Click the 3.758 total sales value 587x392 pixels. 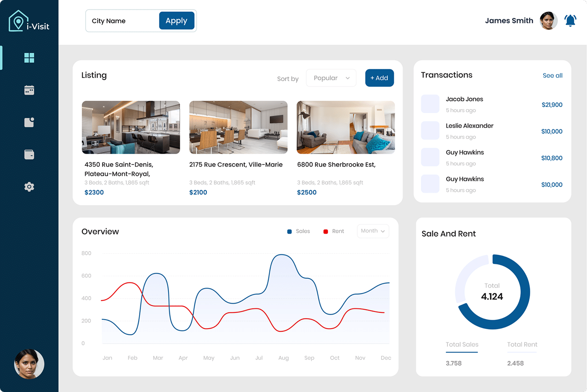454,363
